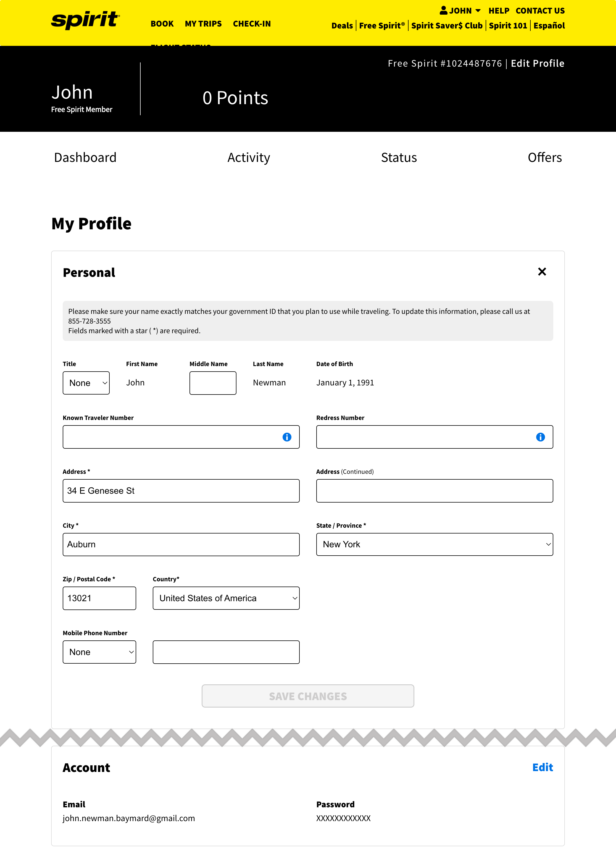Screen dimensions: 616x862
Task: Open the Redress Number info tooltip
Action: point(540,437)
